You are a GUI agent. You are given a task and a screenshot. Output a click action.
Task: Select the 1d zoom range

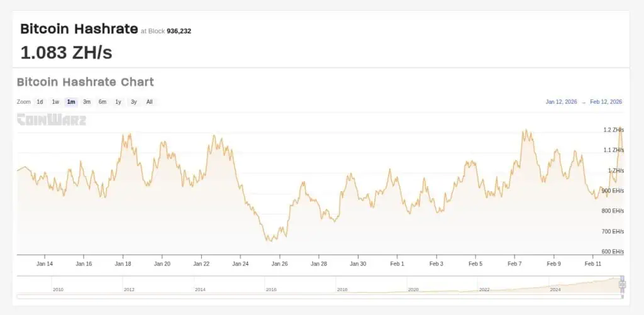pyautogui.click(x=40, y=102)
